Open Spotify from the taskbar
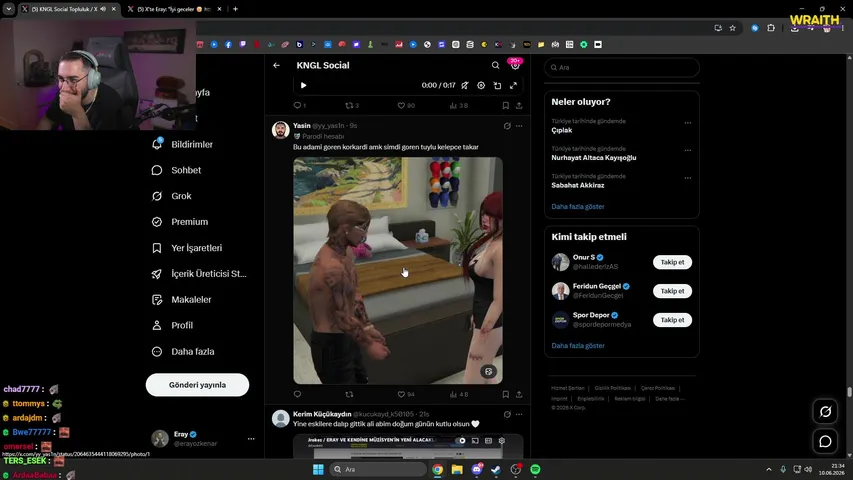853x480 pixels. [x=535, y=469]
